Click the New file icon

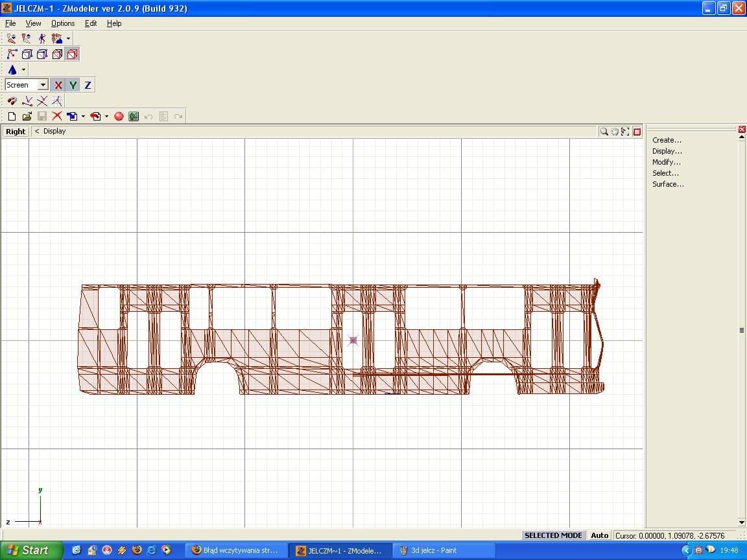12,116
